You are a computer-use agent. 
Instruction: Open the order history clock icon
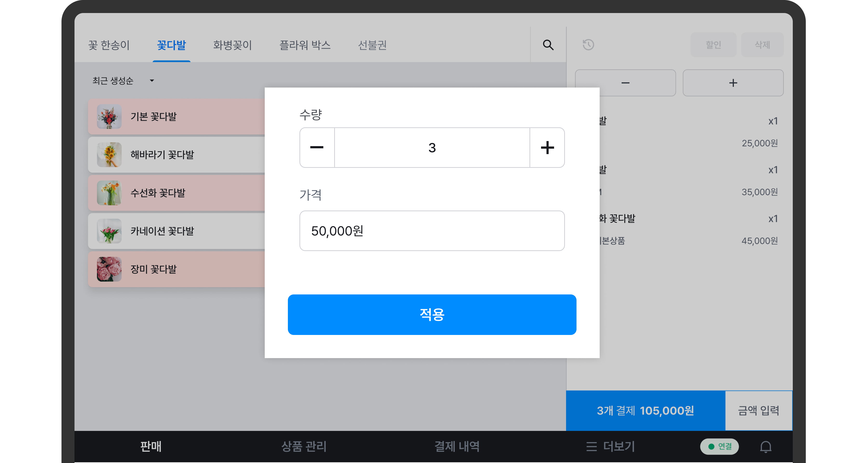pyautogui.click(x=588, y=45)
